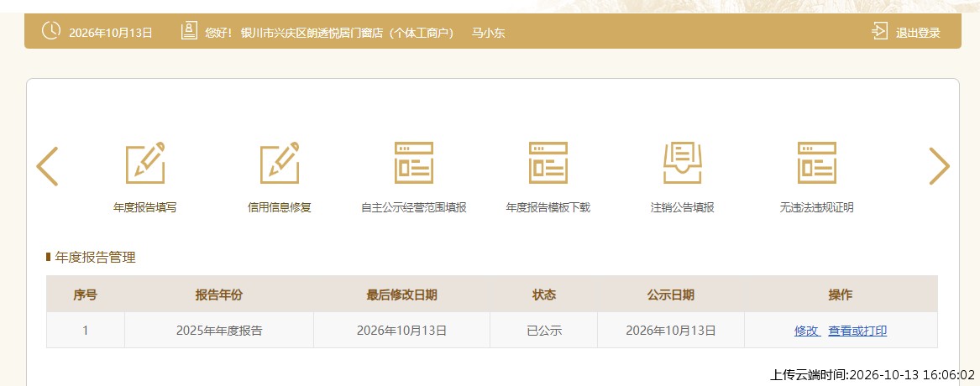Click the 序号 column header
980x386 pixels.
pos(86,295)
